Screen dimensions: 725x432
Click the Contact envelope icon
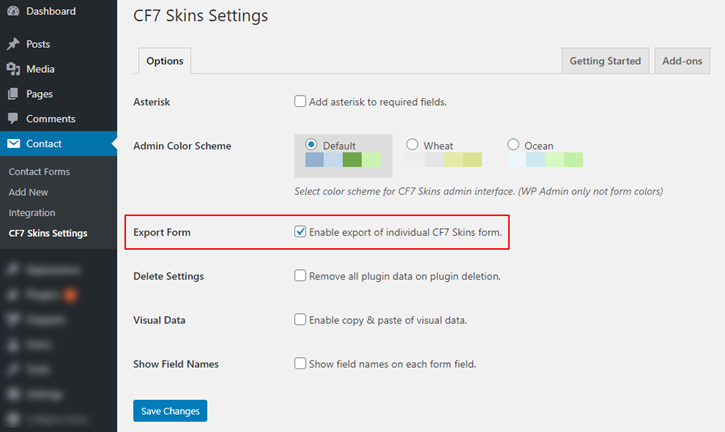tap(13, 144)
